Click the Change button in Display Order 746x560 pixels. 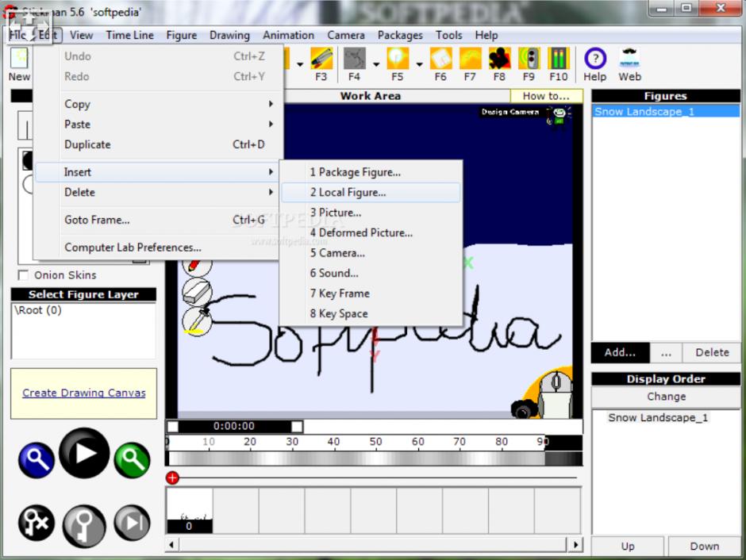tap(666, 397)
